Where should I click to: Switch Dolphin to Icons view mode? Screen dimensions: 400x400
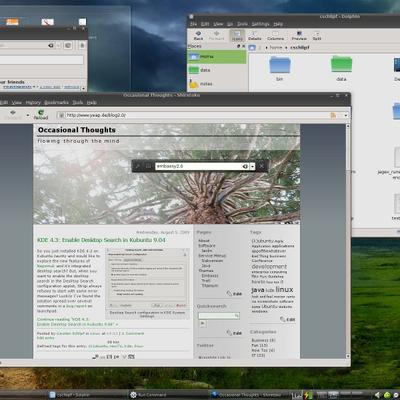(237, 35)
